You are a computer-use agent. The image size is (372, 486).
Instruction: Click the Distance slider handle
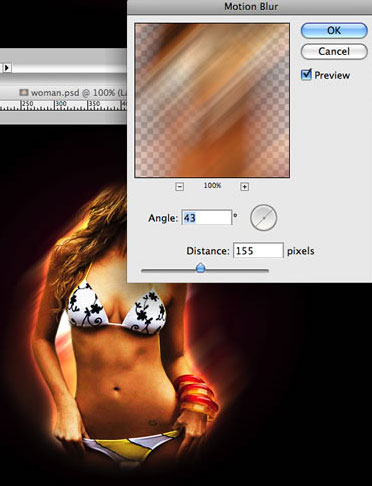click(x=200, y=267)
